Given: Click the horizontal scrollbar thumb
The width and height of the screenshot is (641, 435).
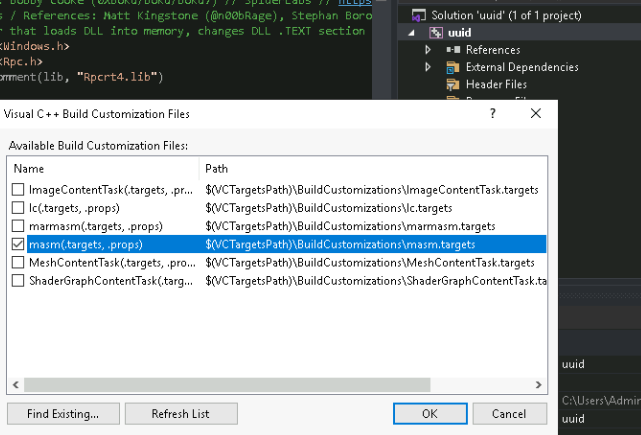Looking at the screenshot, I should tap(227, 385).
